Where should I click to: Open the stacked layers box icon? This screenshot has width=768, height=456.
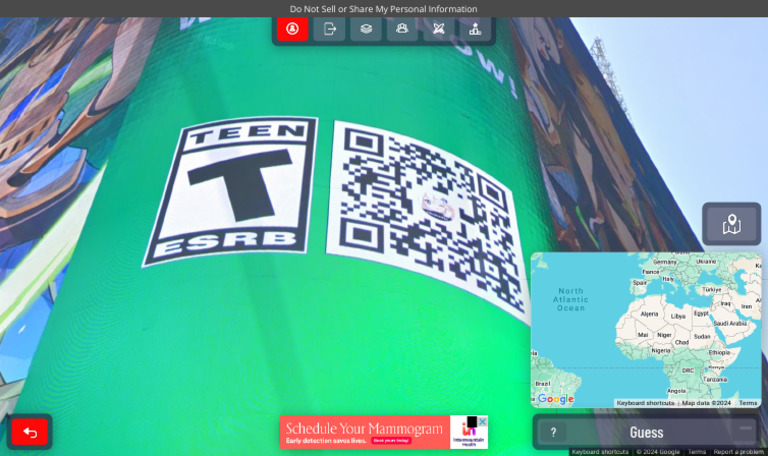click(x=366, y=29)
